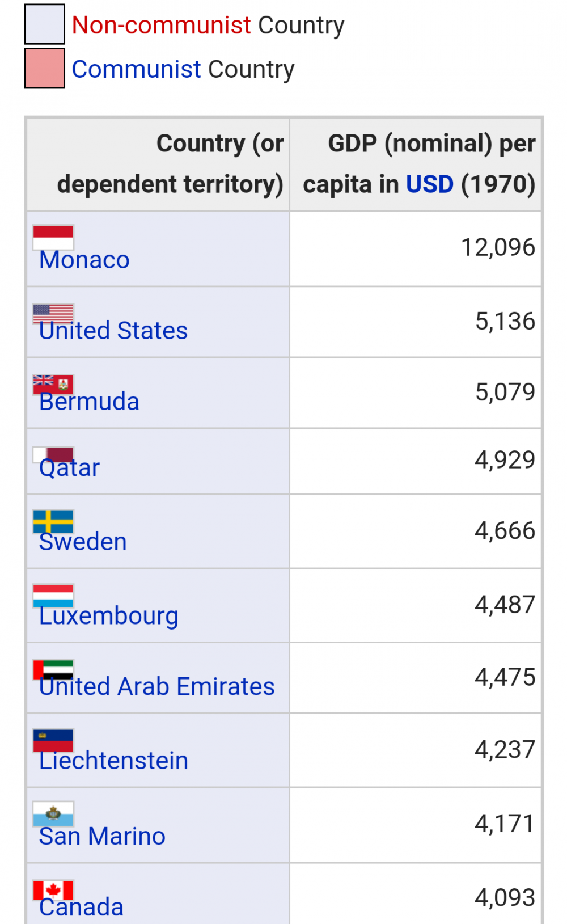Click the pink Communist Country swatch
This screenshot has height=924, width=567.
coord(44,69)
